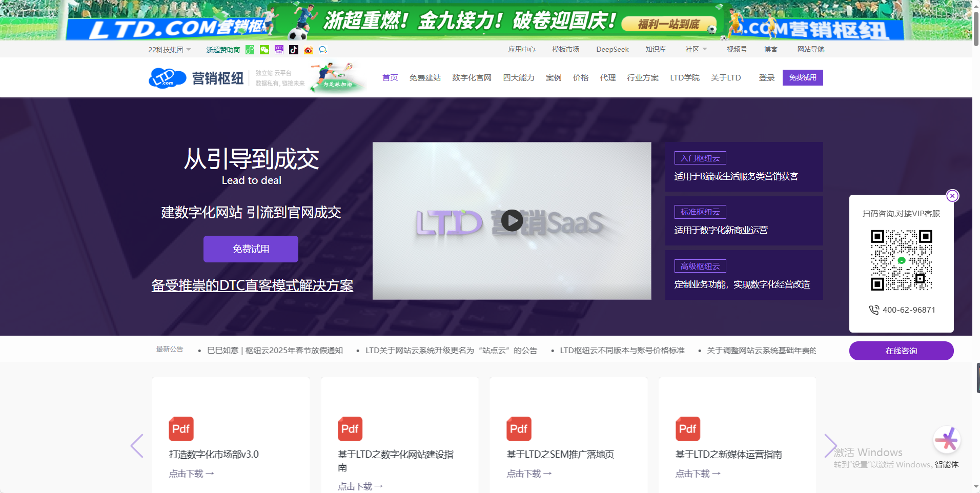This screenshot has width=980, height=493.
Task: Click the phone icon beside 400-62-96871
Action: tap(874, 310)
